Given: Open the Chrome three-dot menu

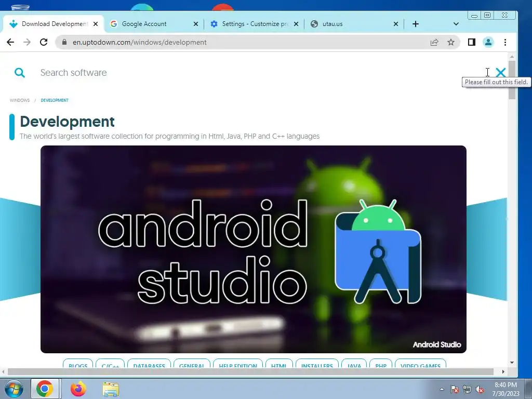Looking at the screenshot, I should tap(505, 42).
